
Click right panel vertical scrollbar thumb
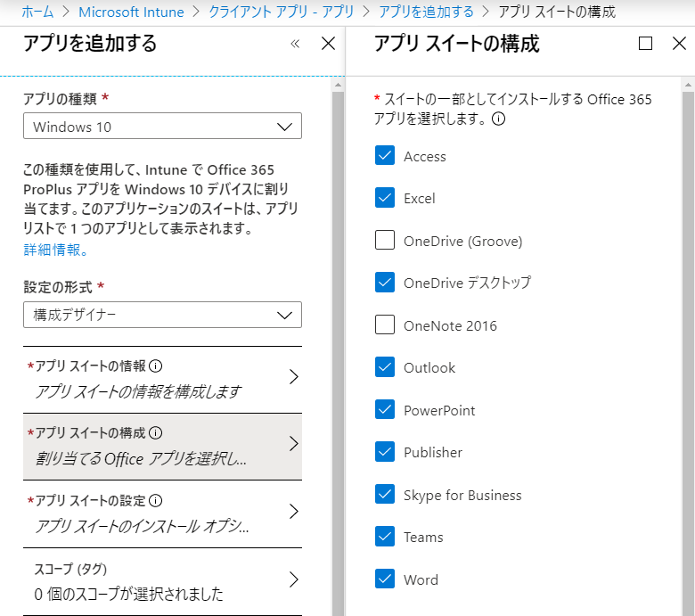coord(688,353)
